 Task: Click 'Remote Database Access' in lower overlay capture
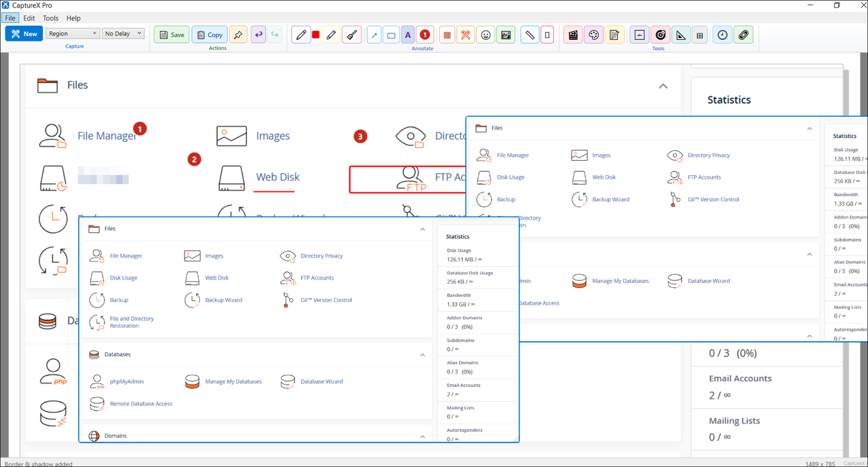click(141, 404)
